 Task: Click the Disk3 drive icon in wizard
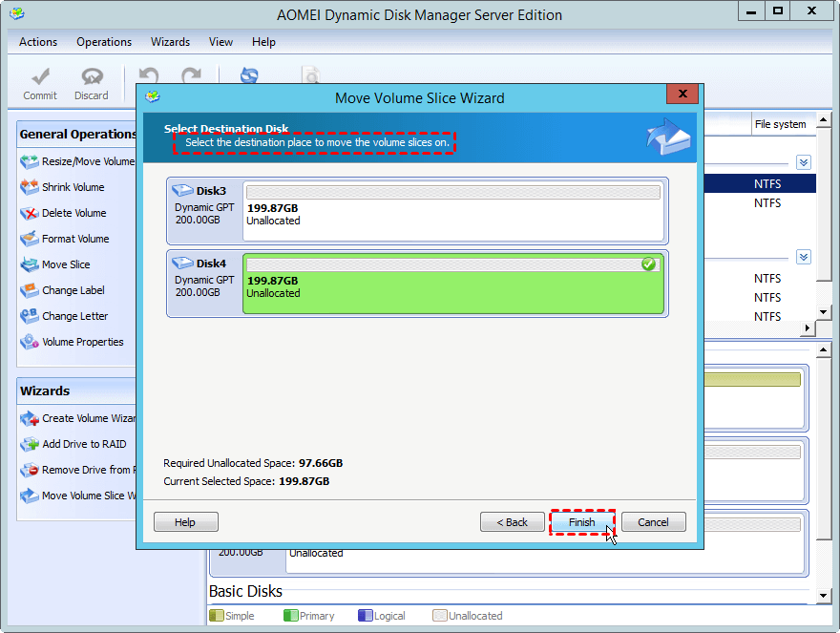[182, 190]
